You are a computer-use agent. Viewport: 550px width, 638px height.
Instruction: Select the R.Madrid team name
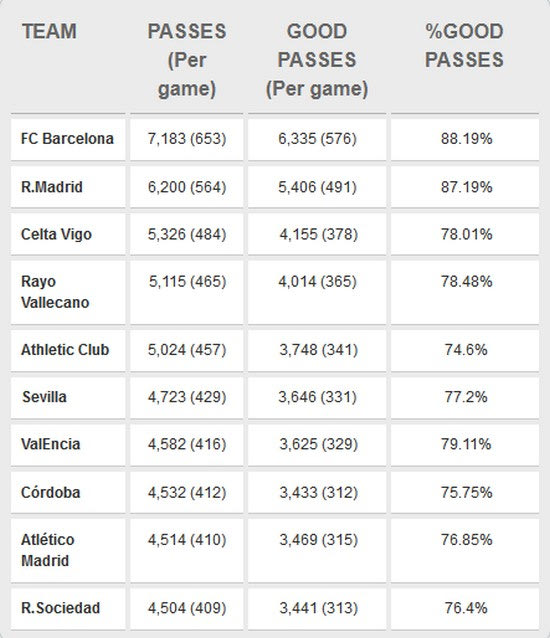[52, 187]
